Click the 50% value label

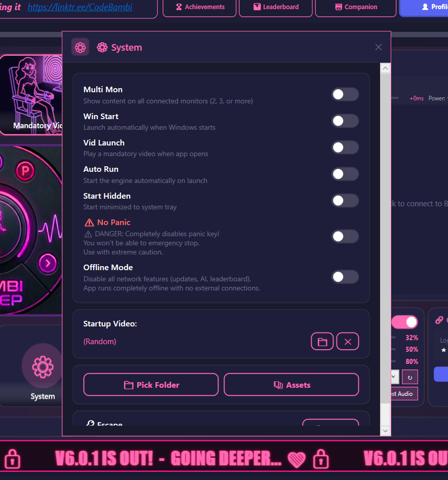coord(412,350)
